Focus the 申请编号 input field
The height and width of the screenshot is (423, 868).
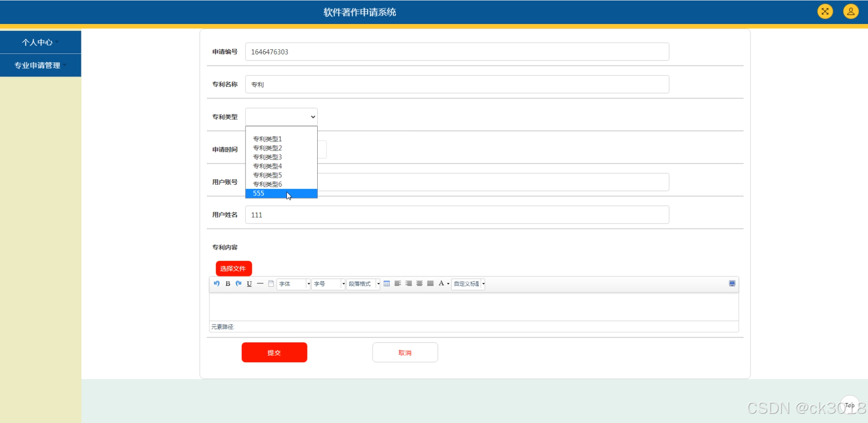(x=457, y=52)
